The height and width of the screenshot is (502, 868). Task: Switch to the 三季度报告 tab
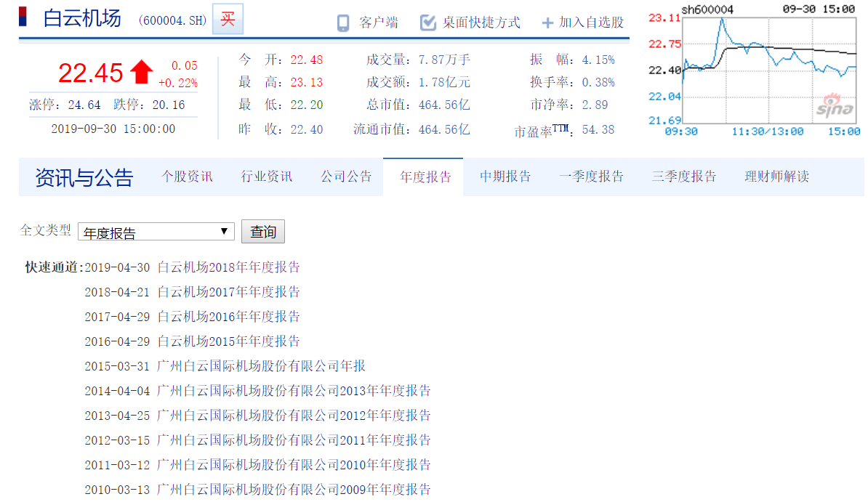coord(684,177)
